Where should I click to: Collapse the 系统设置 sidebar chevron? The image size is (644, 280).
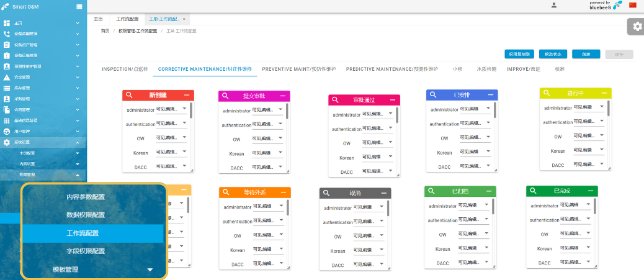pyautogui.click(x=78, y=142)
